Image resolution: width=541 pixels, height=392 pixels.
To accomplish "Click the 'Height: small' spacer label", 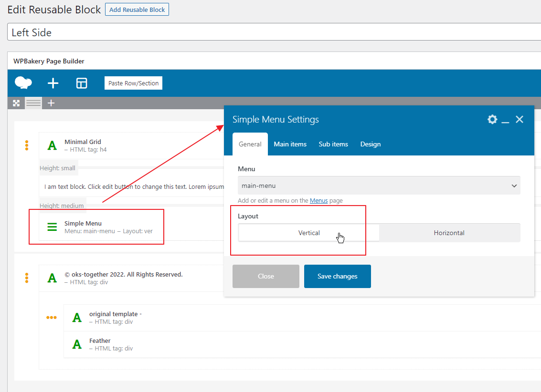I will 58,168.
